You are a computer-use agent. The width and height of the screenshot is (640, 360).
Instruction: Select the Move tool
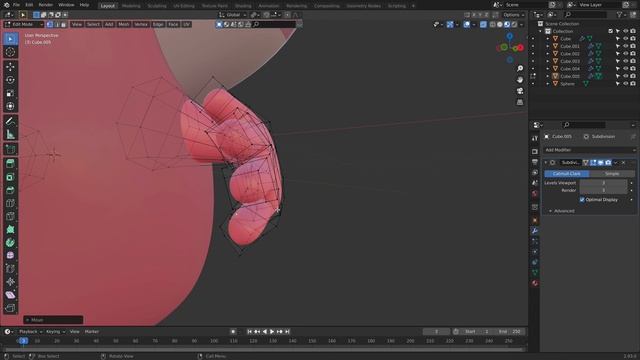click(10, 67)
